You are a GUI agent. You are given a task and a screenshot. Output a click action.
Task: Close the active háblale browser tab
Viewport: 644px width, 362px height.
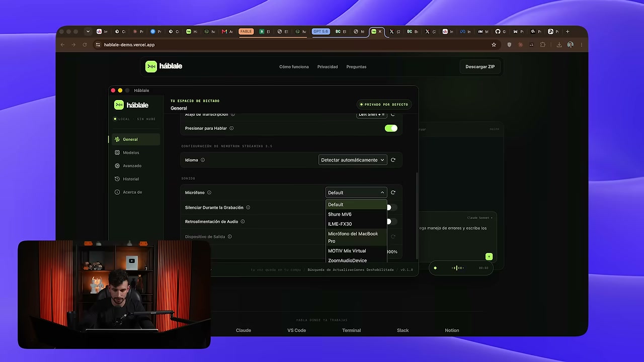point(380,31)
